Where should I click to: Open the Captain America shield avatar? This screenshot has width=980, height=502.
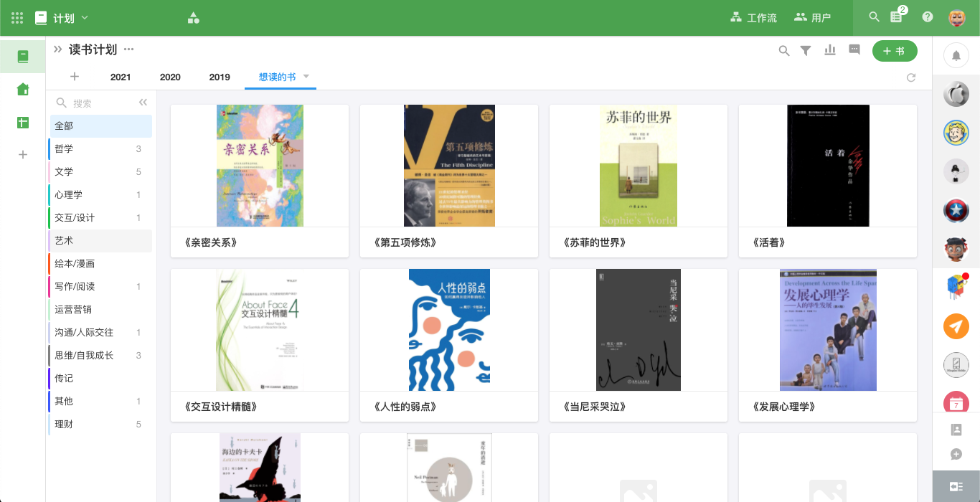[x=956, y=209]
